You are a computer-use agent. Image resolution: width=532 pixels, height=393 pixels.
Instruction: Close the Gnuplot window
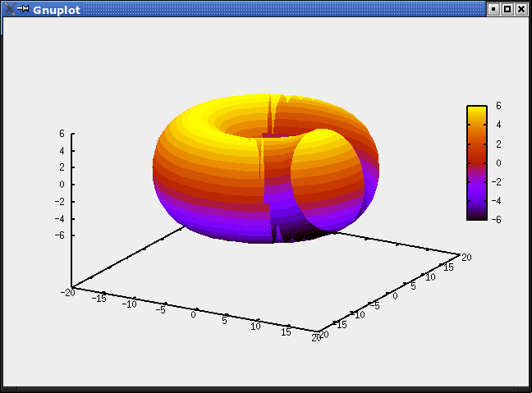point(521,9)
